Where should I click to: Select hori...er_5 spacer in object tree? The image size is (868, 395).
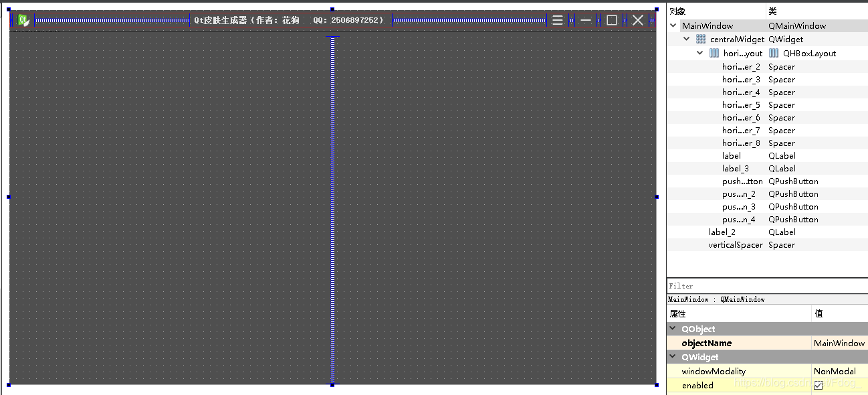(x=741, y=105)
